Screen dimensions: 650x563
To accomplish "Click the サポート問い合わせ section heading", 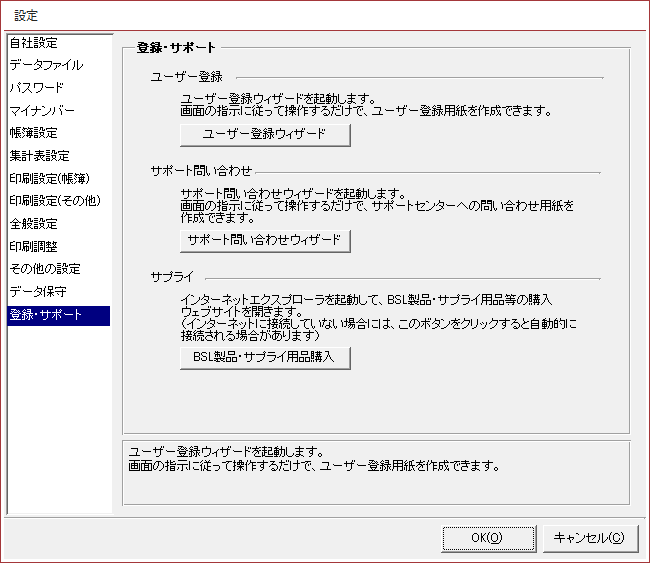I will point(201,171).
